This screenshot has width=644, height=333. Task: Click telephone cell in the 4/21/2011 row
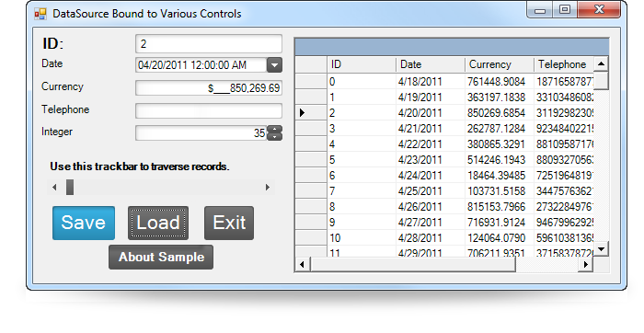click(x=563, y=128)
